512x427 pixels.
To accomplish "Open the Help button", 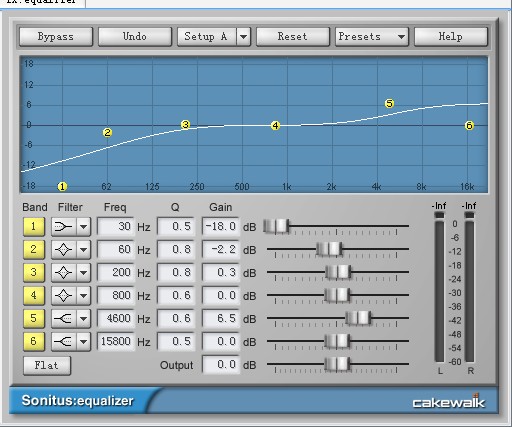I will point(451,36).
